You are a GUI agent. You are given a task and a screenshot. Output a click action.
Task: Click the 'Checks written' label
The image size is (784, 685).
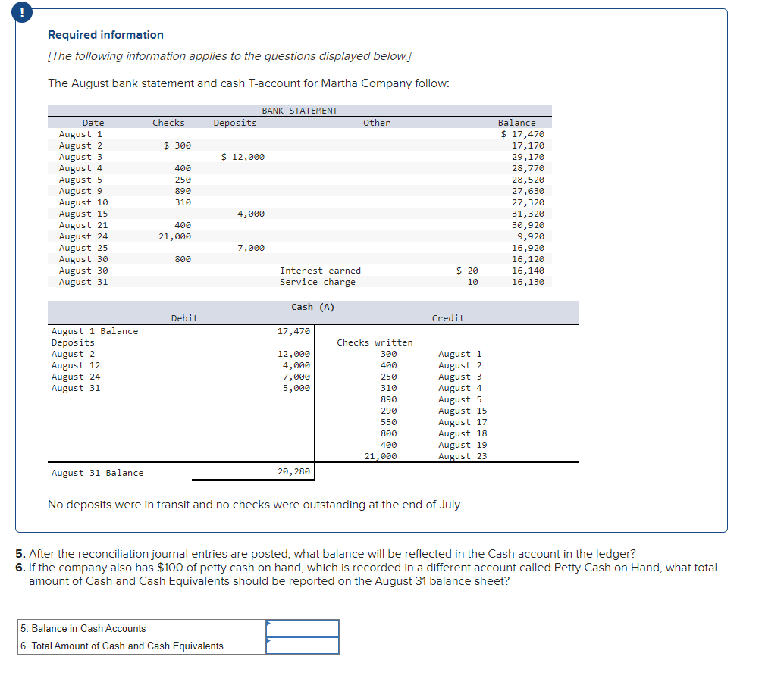(375, 342)
